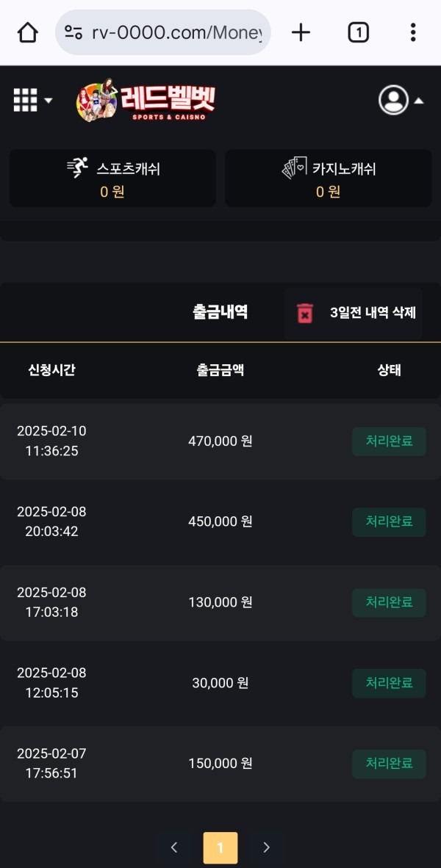Select the 스포츠캐쉬 balance box
441x868 pixels.
(x=112, y=178)
